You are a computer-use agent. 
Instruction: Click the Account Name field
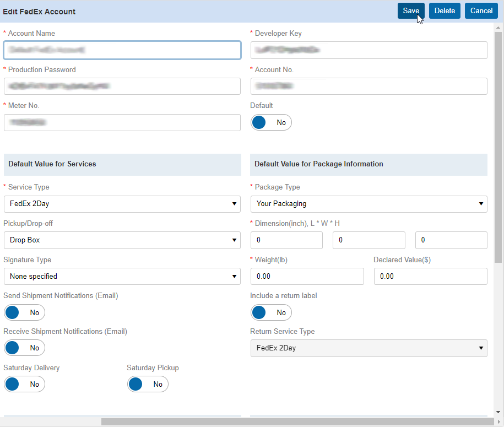coord(122,50)
